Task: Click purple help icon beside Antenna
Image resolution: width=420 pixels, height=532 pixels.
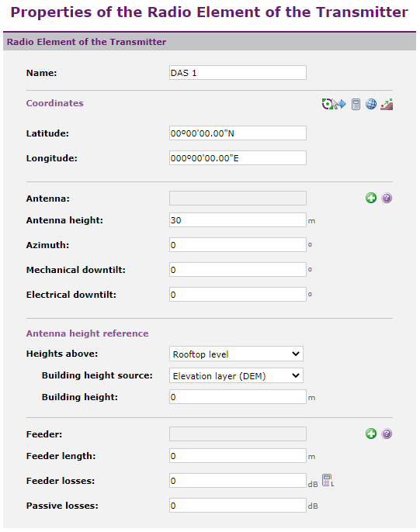Action: pos(387,198)
